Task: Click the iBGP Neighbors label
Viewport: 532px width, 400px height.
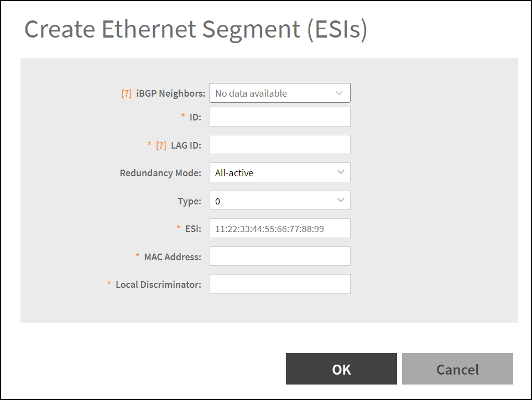Action: (171, 93)
